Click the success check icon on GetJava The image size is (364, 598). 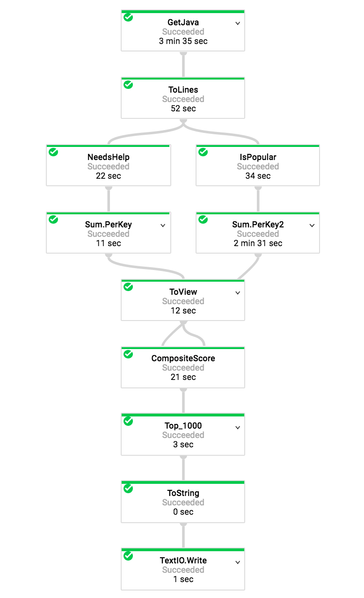pyautogui.click(x=128, y=17)
